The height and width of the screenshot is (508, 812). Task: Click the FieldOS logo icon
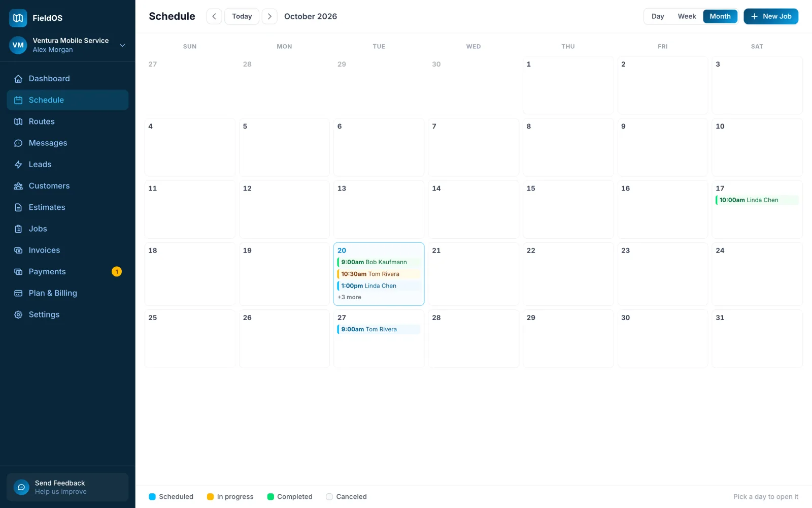[18, 18]
